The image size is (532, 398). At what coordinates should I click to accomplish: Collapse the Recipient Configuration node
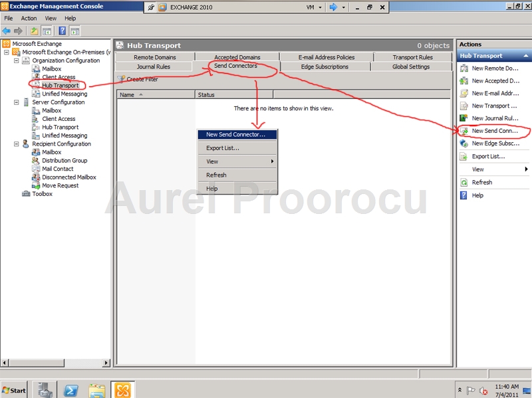[16, 144]
